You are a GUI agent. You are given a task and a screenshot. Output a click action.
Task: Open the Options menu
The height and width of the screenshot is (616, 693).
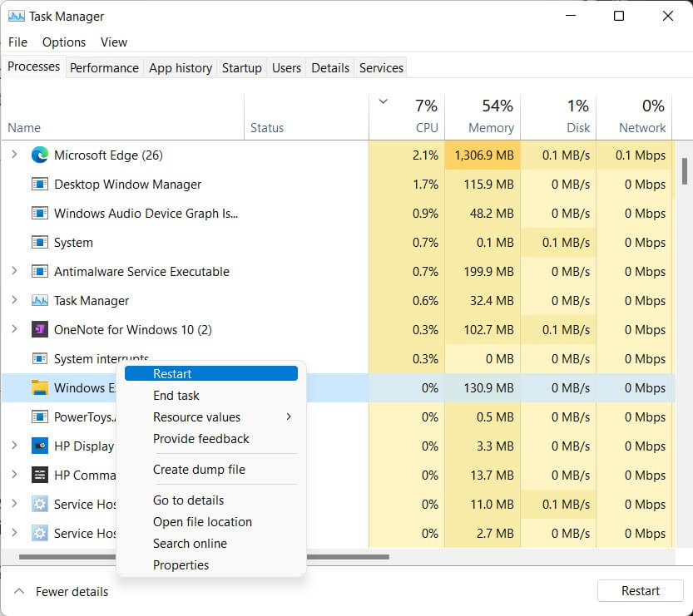64,42
